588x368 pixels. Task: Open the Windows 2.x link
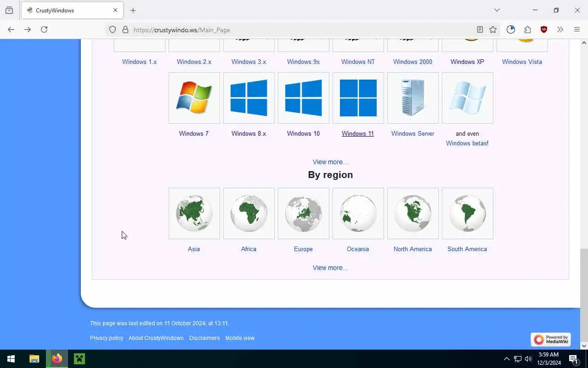194,62
